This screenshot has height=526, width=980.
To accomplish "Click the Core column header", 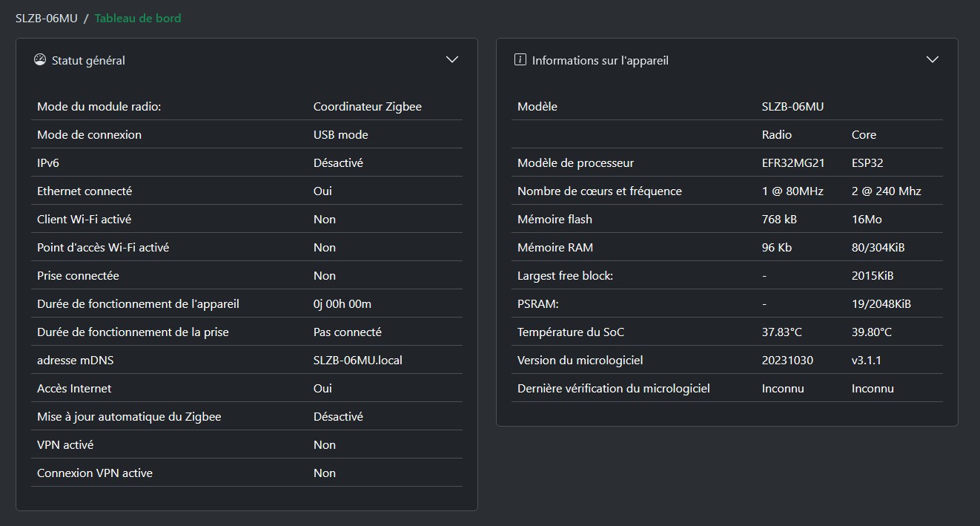I will 864,135.
